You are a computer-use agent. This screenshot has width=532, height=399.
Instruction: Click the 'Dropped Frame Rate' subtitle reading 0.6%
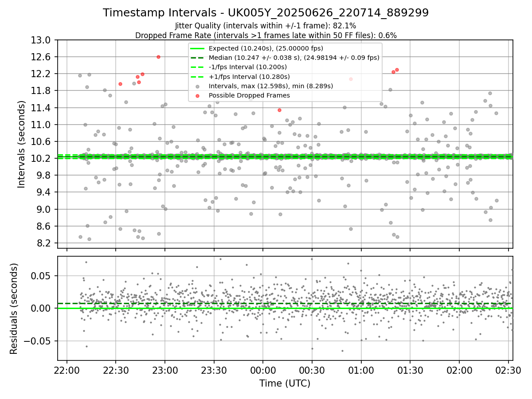coord(266,35)
